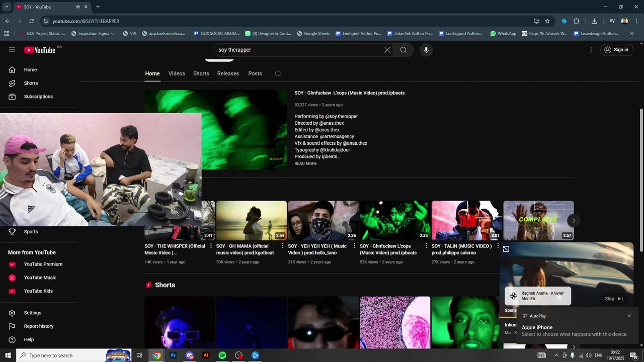Go back to the previous page
The height and width of the screenshot is (362, 644).
(x=7, y=21)
